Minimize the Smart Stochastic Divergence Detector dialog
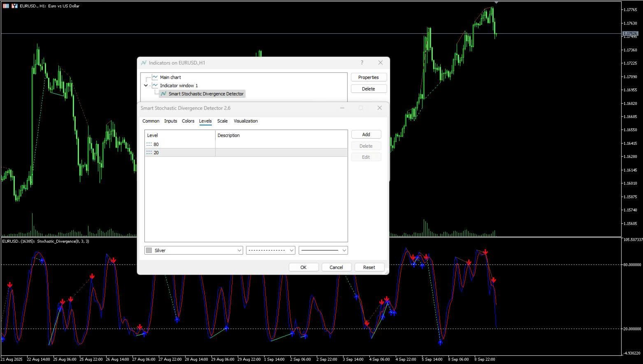Screen dimensions: 643x364 coord(342,108)
